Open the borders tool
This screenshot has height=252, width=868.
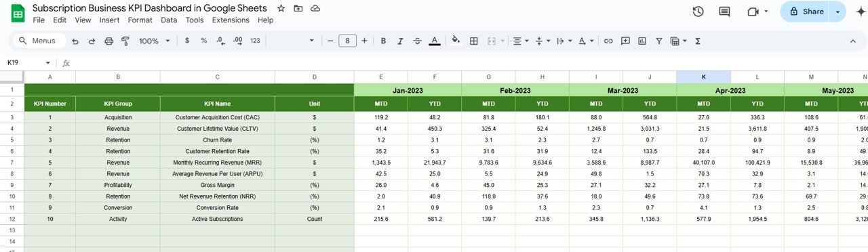pyautogui.click(x=473, y=41)
